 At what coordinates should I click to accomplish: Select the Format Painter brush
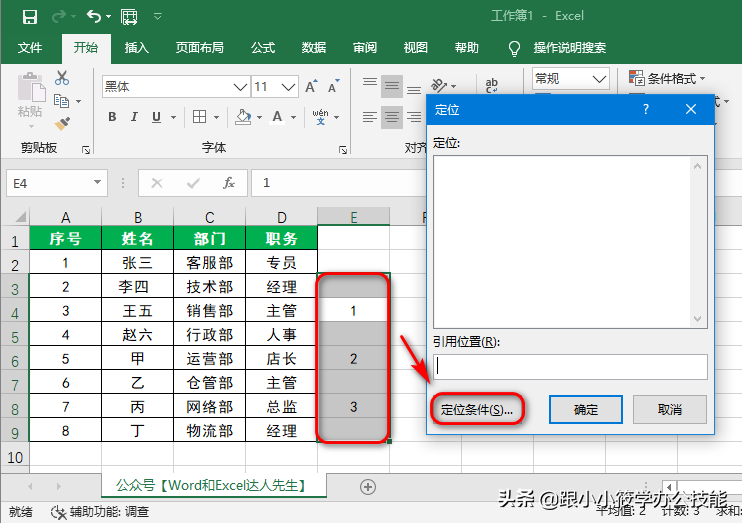62,124
